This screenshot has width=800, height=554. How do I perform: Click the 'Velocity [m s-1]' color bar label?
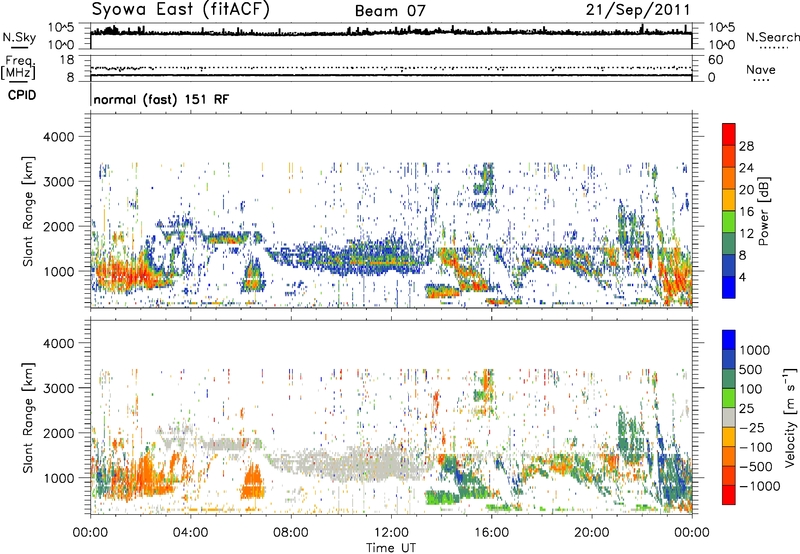click(790, 417)
